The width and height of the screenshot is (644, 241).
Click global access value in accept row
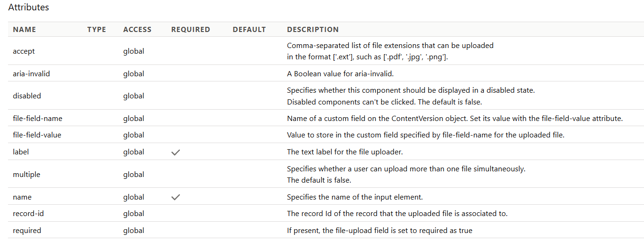pos(134,51)
